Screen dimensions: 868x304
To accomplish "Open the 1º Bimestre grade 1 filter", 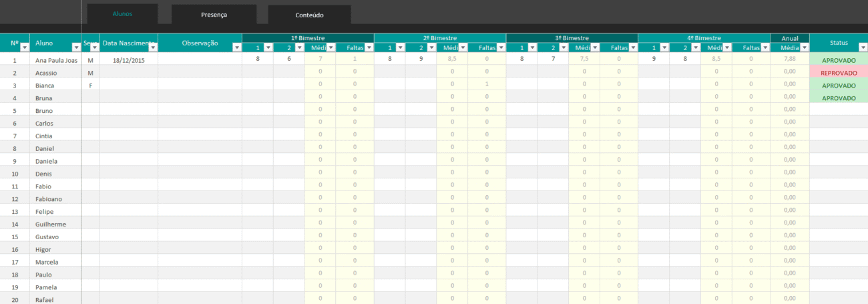I will click(268, 47).
